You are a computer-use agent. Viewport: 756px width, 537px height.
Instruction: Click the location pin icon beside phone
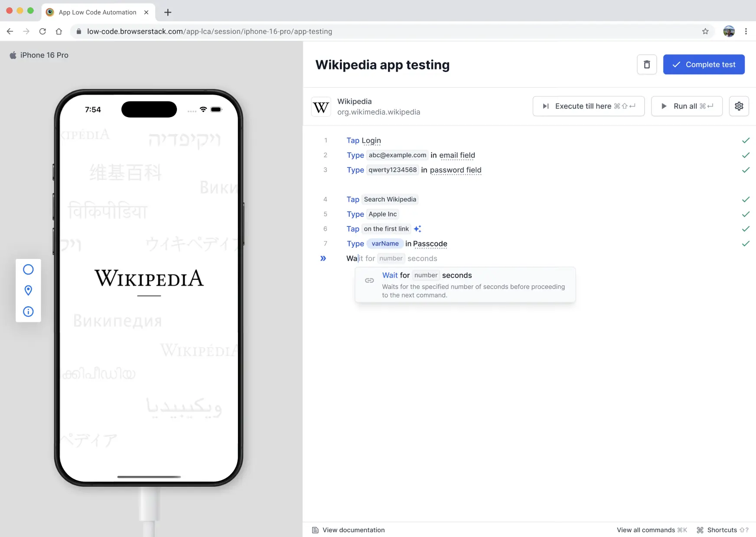pyautogui.click(x=28, y=290)
